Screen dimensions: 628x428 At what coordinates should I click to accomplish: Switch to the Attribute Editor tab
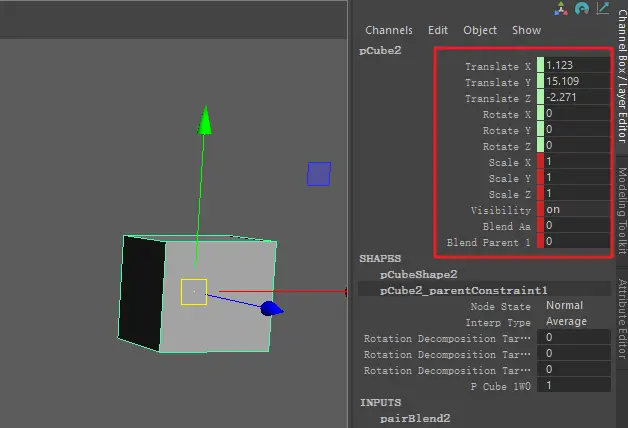620,320
